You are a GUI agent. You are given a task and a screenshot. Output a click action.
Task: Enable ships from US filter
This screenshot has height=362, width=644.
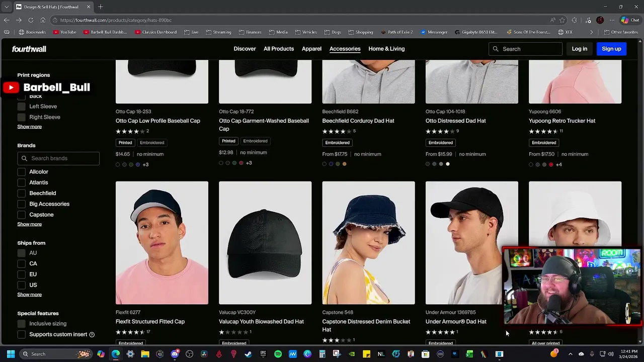(21, 285)
